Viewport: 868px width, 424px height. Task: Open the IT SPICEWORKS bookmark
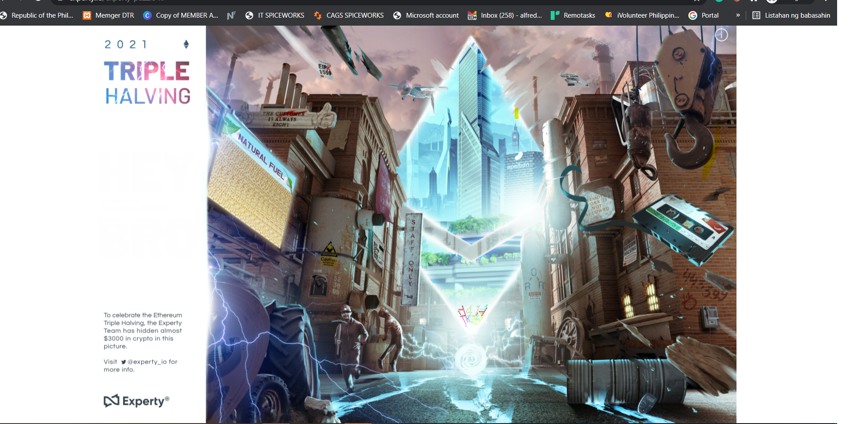click(275, 15)
